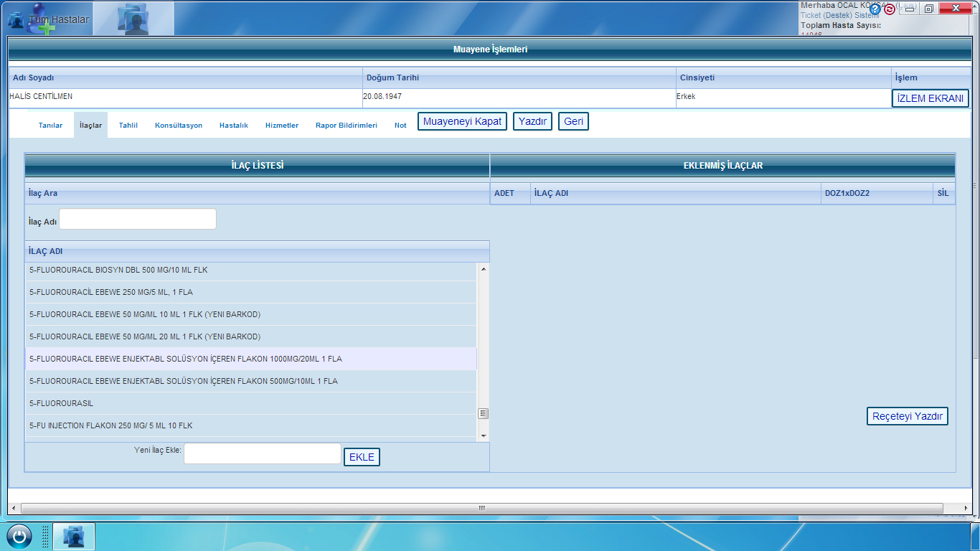Select the patient profile icon in top bar
The image size is (980, 551).
click(133, 19)
